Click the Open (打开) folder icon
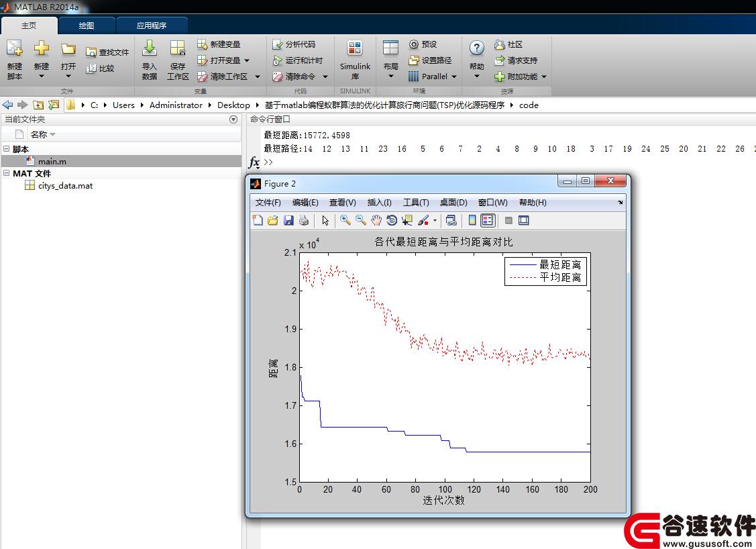This screenshot has width=756, height=549. pos(68,49)
